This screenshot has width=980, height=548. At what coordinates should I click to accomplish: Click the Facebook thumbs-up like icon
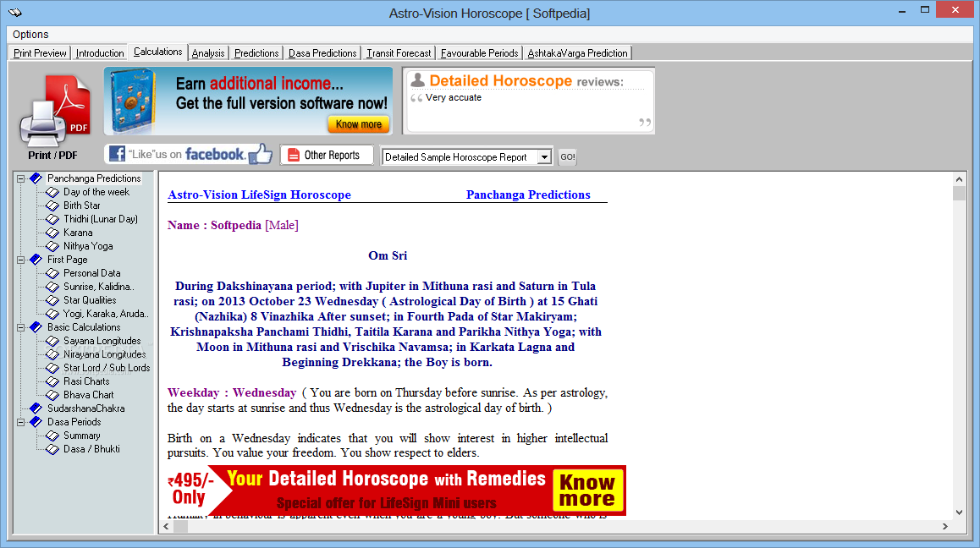point(261,154)
